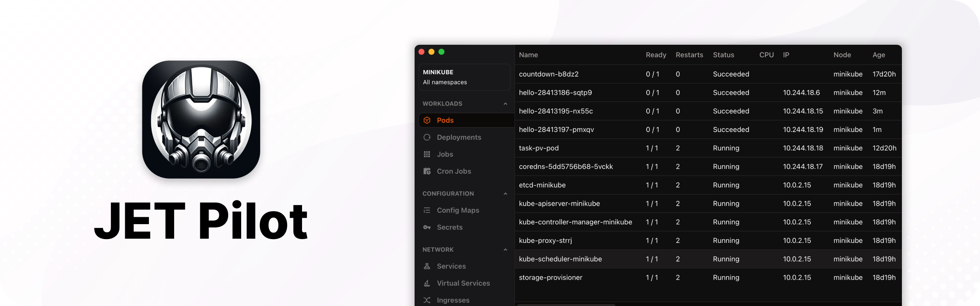Screen dimensions: 980x306
Task: Click Running status of task-pv-pod
Action: point(726,148)
